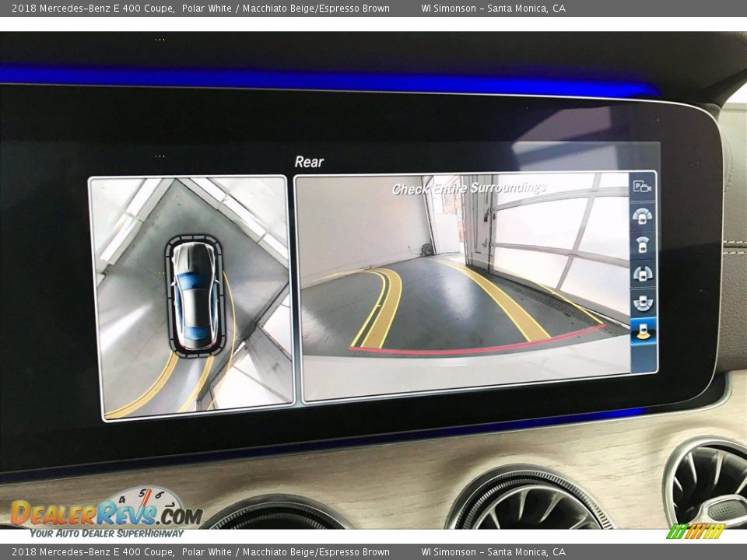Select the highlighted rear camera view icon
This screenshot has height=560, width=747.
click(644, 331)
